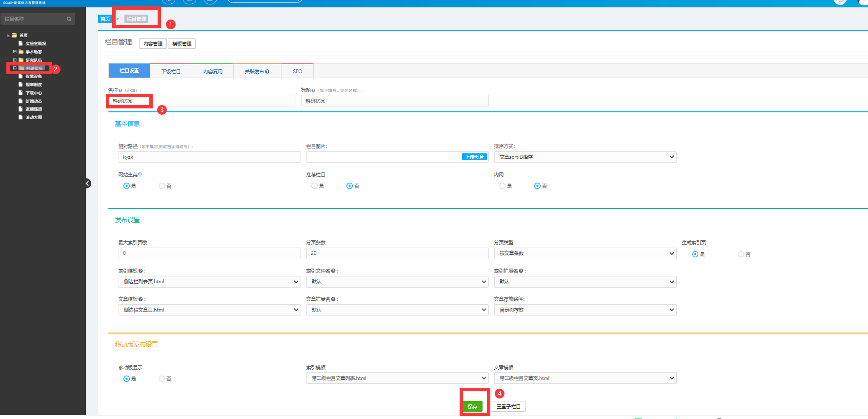The image size is (868, 419).
Task: Select 是 for 生成索引页
Action: coord(695,254)
